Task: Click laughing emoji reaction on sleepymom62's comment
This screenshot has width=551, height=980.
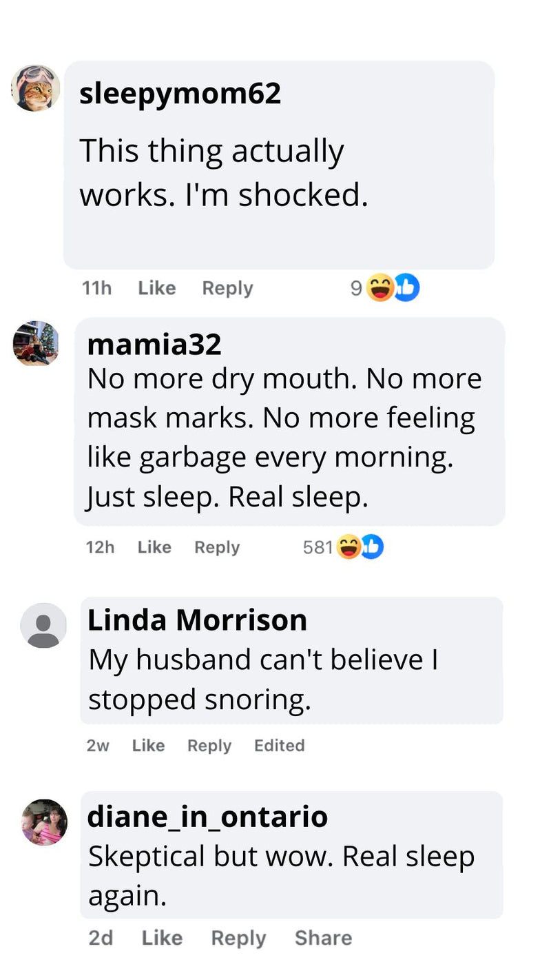Action: (380, 288)
